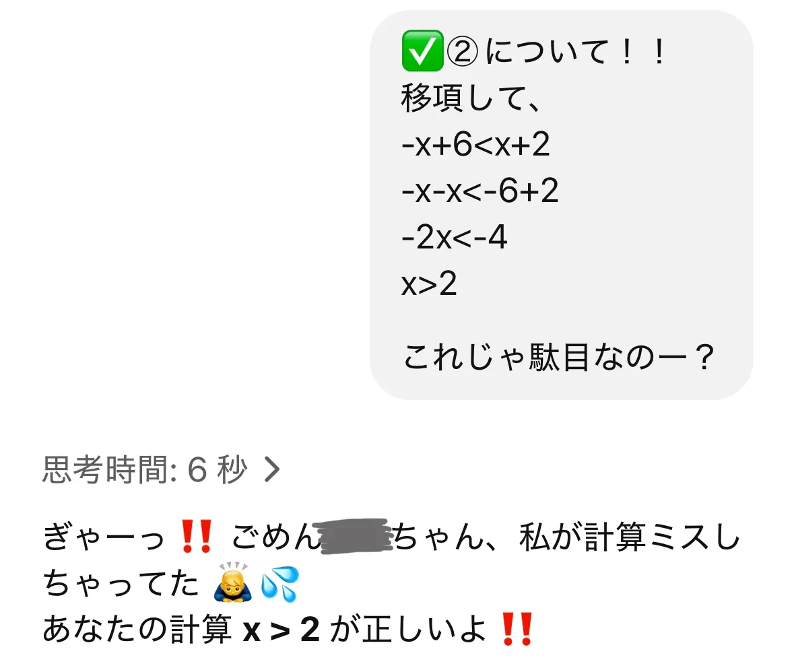Click the question これじゃ駄目なのー？

pos(558,358)
